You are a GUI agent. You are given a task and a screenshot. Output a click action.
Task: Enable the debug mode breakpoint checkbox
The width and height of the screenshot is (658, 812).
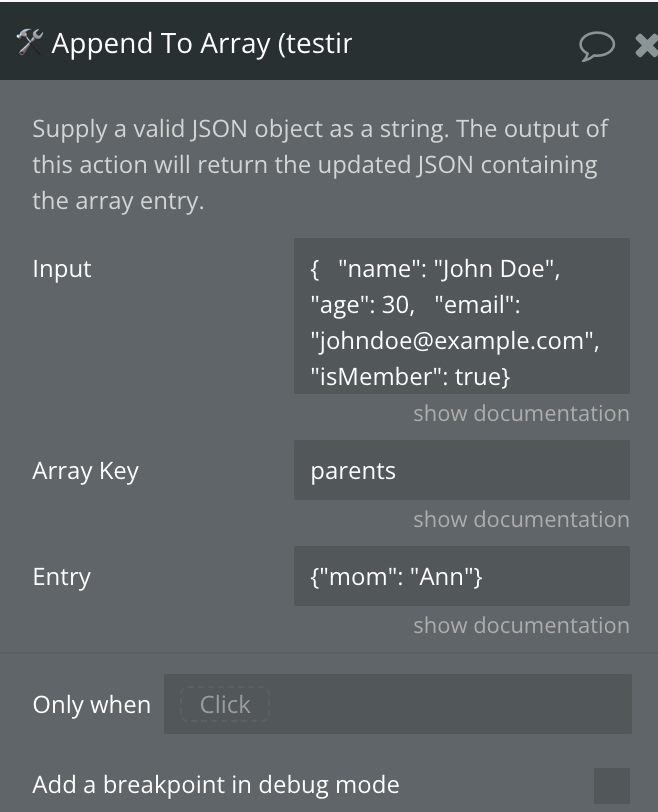coord(612,786)
